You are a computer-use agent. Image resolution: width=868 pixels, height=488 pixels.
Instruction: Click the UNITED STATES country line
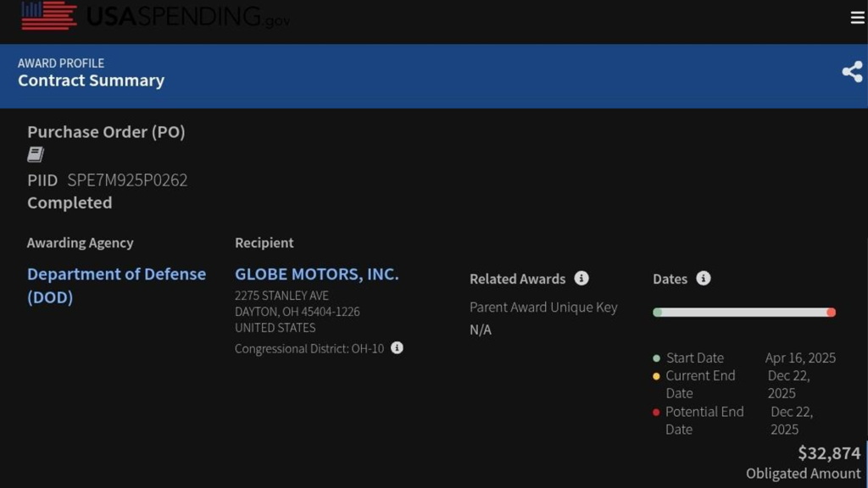[x=275, y=328]
